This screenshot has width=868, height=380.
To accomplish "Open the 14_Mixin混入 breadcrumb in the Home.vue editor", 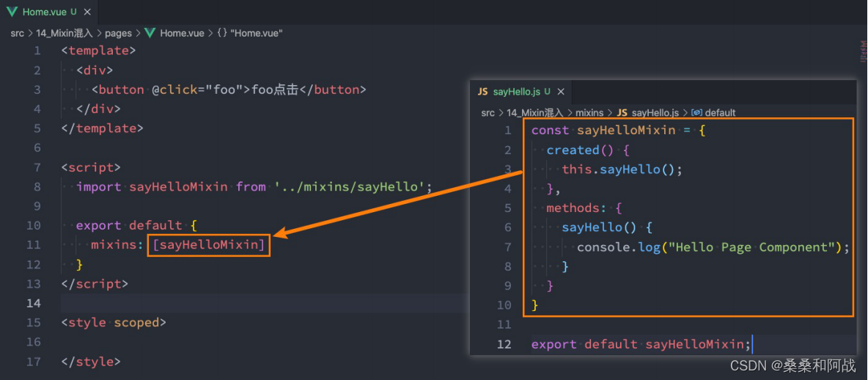I will pyautogui.click(x=65, y=33).
